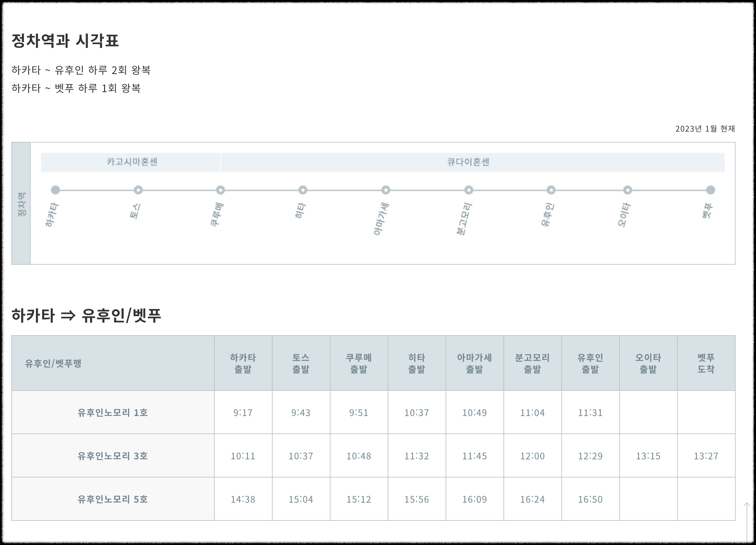Select the 유후인노모리 3호 row label
Image resolution: width=756 pixels, height=545 pixels.
113,456
